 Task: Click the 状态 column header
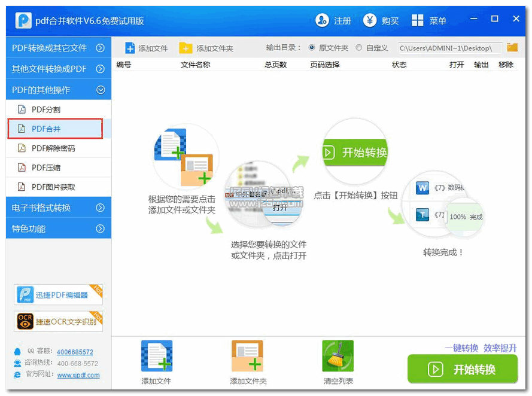(x=399, y=65)
